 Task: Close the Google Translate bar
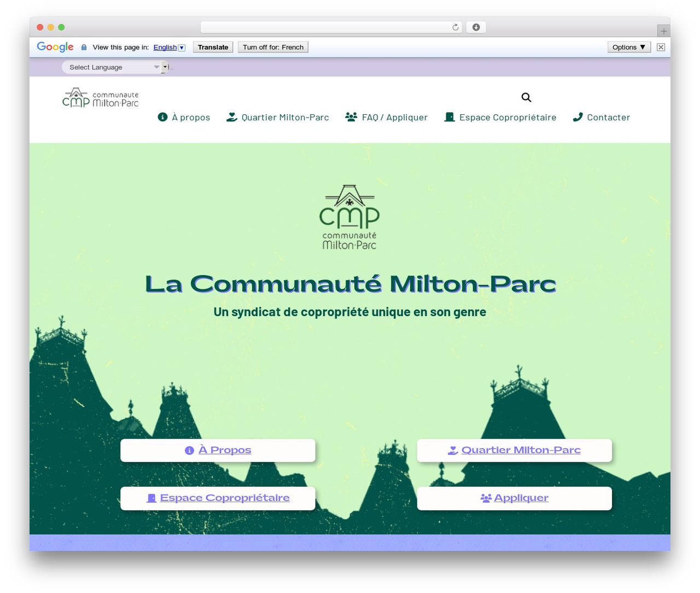pyautogui.click(x=661, y=47)
